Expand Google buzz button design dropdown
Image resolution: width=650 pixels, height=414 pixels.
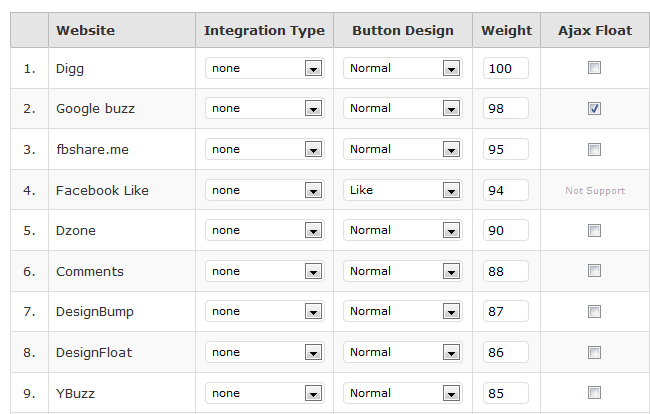[403, 108]
